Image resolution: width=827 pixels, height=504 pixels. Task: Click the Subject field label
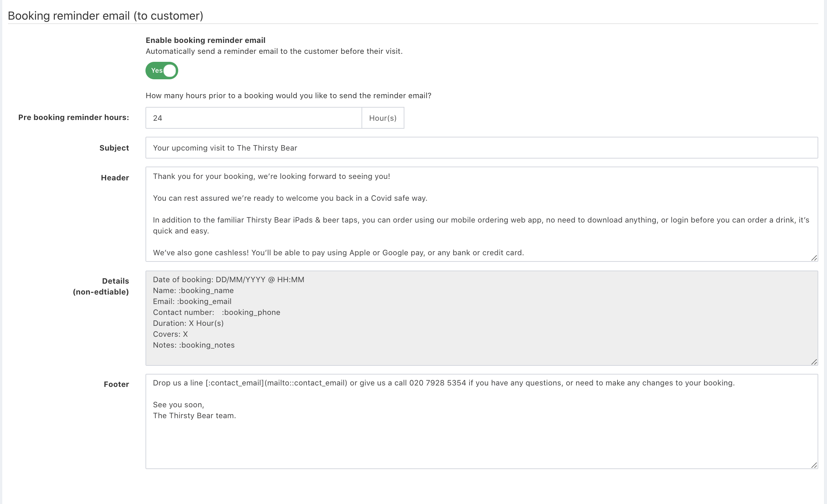coord(114,148)
